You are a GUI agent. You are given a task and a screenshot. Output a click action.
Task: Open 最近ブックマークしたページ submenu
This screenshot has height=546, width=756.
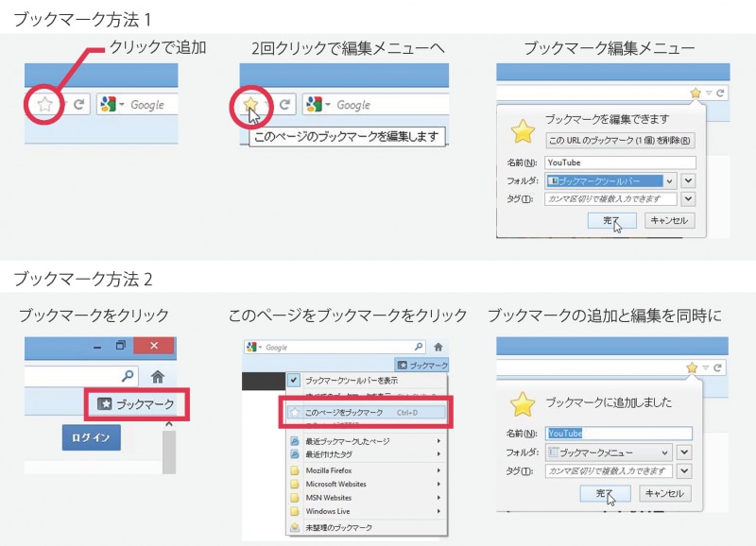pos(367,441)
